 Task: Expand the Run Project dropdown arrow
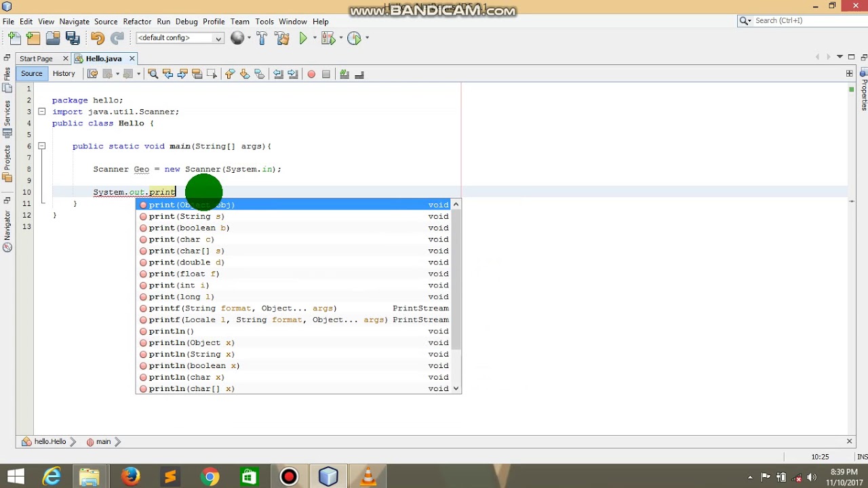pos(315,38)
